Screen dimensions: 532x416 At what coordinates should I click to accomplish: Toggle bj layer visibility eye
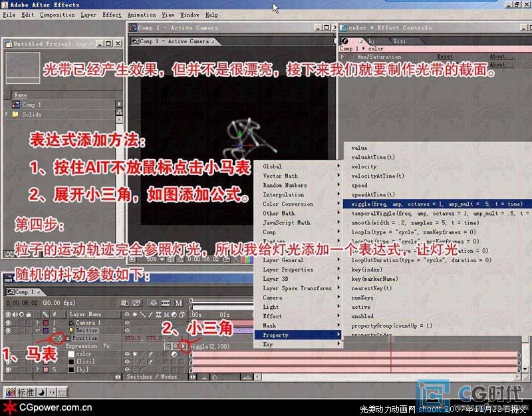(x=8, y=369)
